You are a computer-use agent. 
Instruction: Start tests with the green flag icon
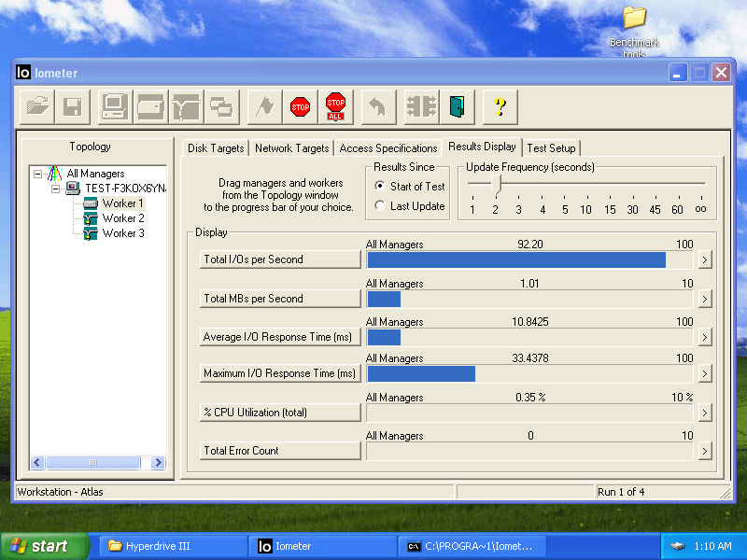(x=265, y=106)
